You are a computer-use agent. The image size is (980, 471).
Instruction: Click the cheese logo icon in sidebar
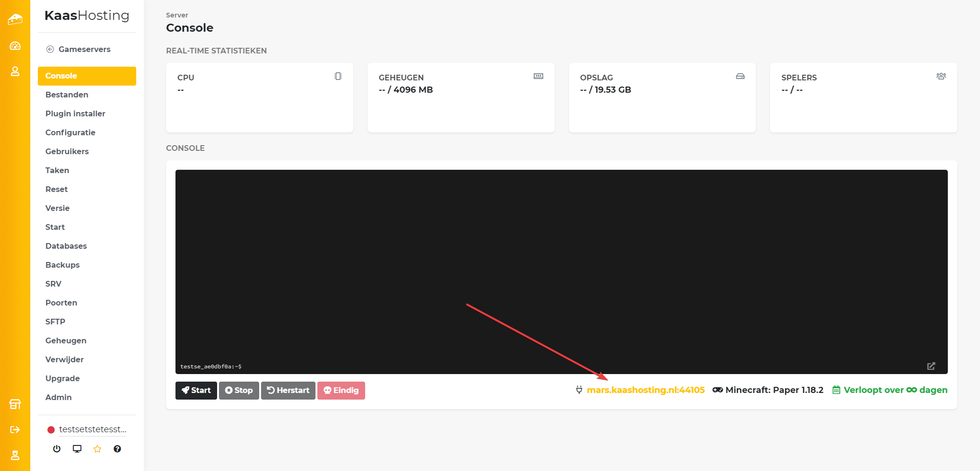point(15,19)
